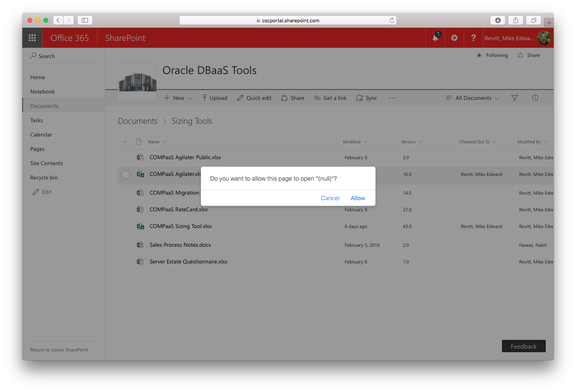Click the Oracle DBaaS Tools site logo
Screen dimensions: 576x392
coord(137,82)
